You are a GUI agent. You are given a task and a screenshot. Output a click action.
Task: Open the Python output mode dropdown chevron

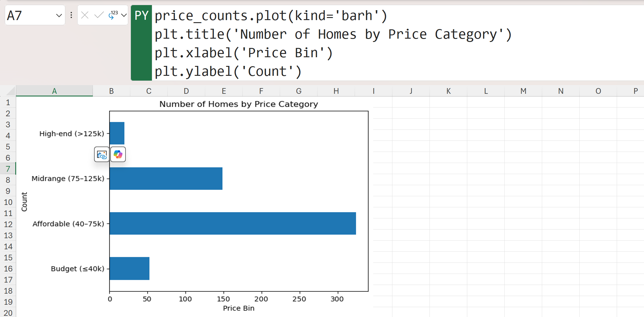click(x=124, y=15)
